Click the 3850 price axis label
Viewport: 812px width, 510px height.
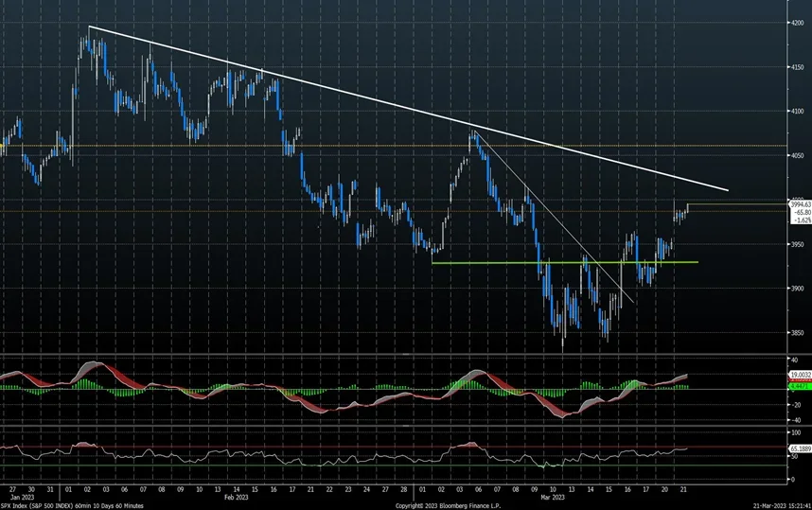click(x=798, y=332)
